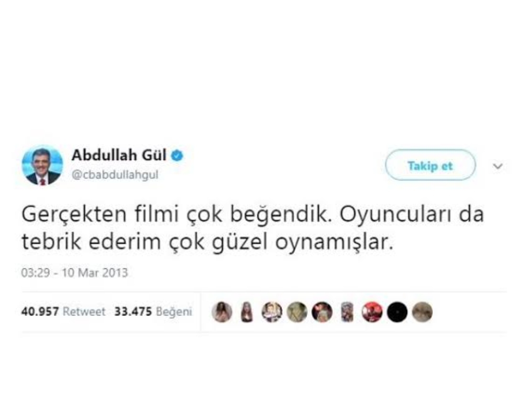Open Abdullah Gül's profile picture
This screenshot has height=420, width=516.
coord(42,165)
